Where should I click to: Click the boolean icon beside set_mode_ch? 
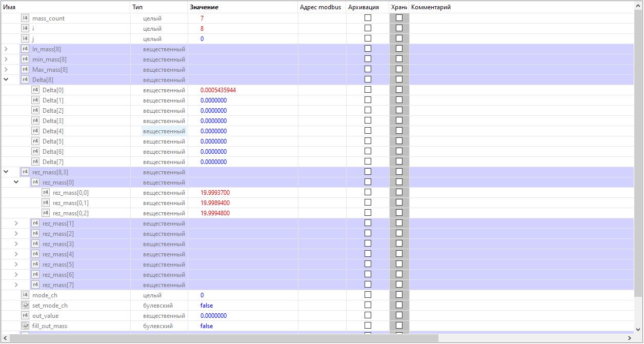(25, 305)
